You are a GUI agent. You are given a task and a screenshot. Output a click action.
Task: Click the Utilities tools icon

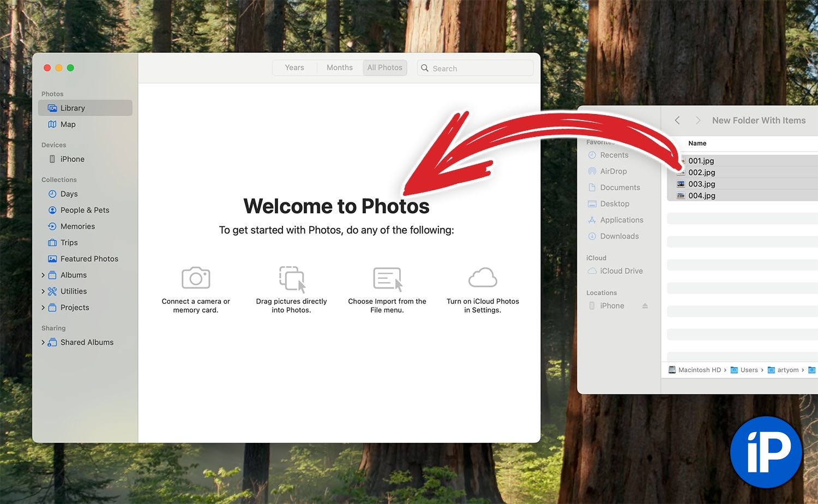52,291
